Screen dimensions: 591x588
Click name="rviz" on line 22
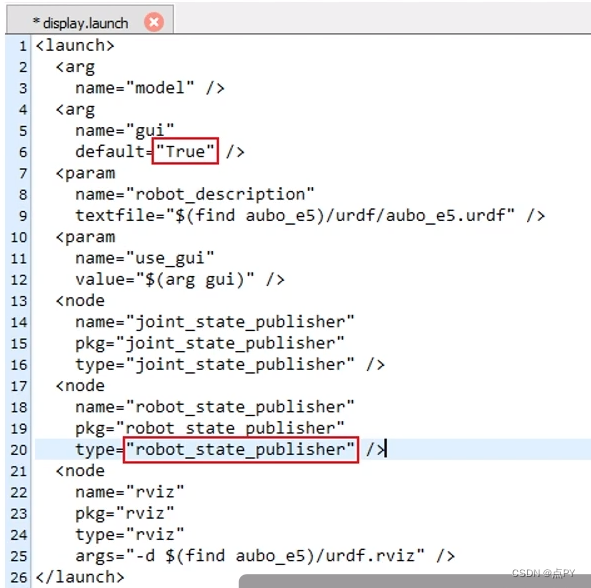[130, 492]
